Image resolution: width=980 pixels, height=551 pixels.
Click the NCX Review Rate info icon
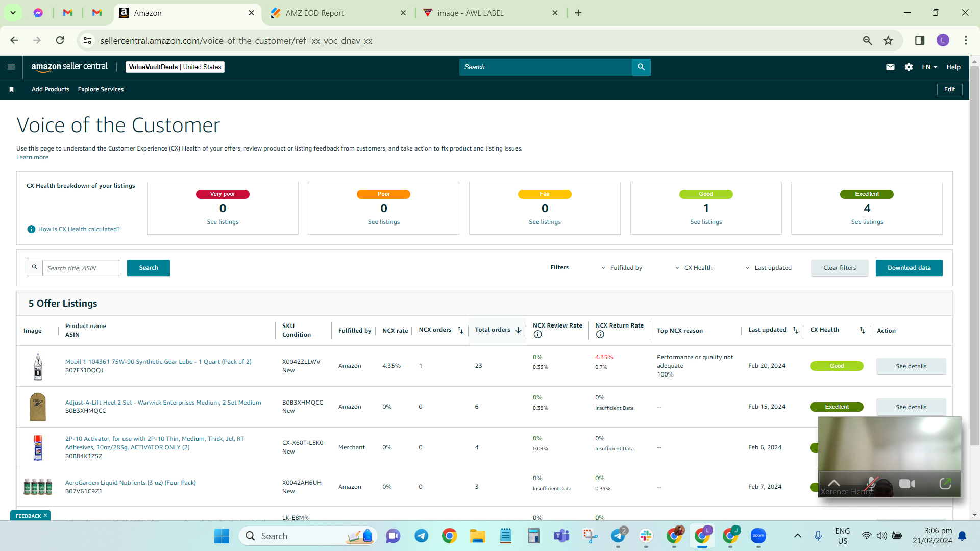[x=537, y=335]
